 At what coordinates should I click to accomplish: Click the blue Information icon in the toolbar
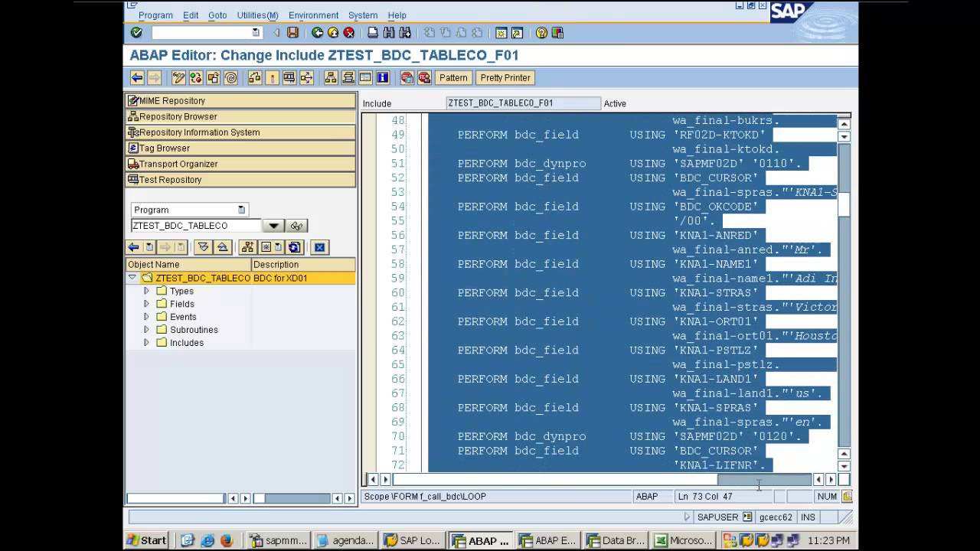pyautogui.click(x=383, y=77)
